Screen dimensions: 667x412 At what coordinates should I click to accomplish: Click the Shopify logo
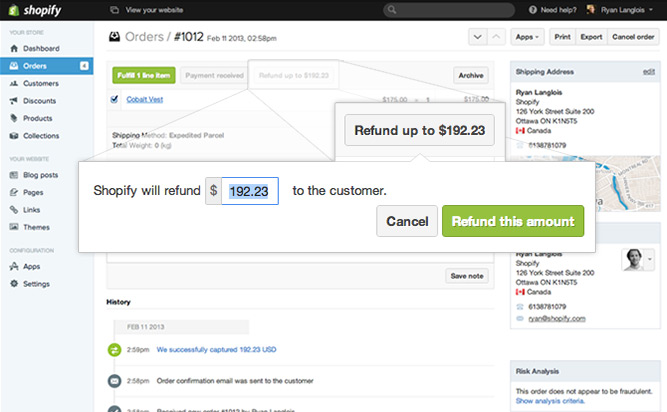(x=35, y=10)
